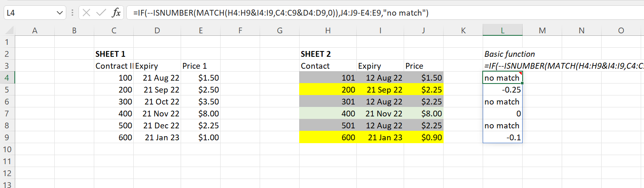Select column H header
The width and height of the screenshot is (644, 188).
[328, 30]
